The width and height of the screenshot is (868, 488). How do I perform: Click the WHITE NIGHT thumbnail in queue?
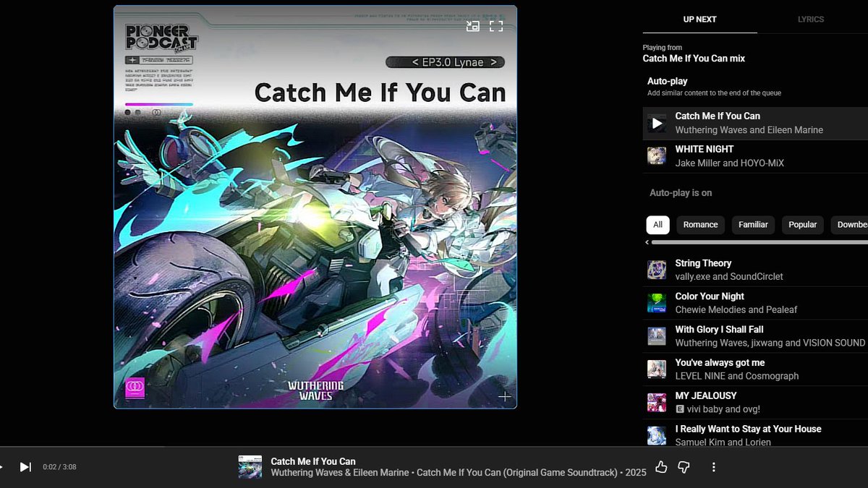coord(657,156)
